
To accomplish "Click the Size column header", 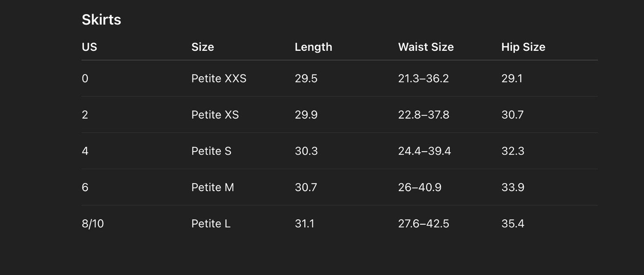I will pyautogui.click(x=202, y=47).
